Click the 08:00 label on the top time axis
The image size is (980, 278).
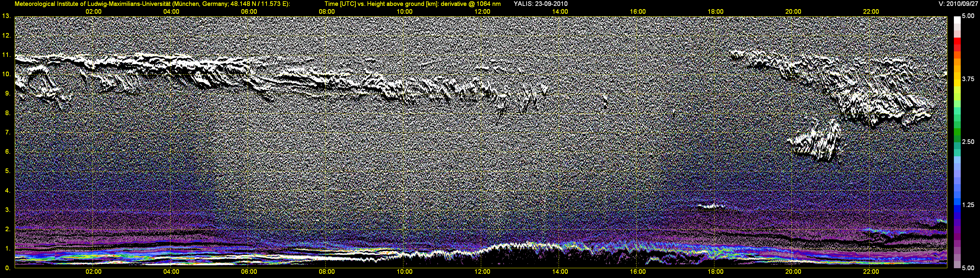click(x=327, y=11)
